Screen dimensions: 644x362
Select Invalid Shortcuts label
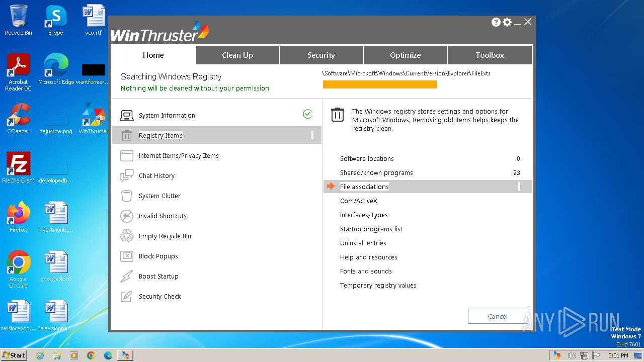[x=163, y=216]
